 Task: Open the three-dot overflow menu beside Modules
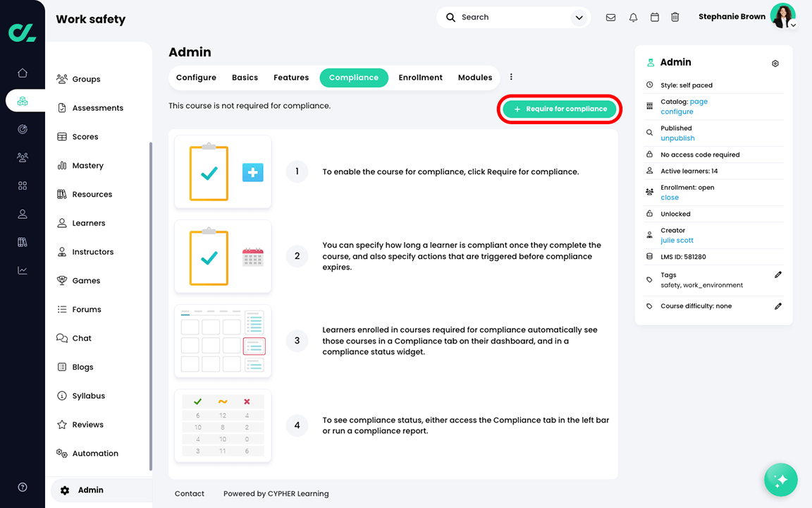pos(511,76)
